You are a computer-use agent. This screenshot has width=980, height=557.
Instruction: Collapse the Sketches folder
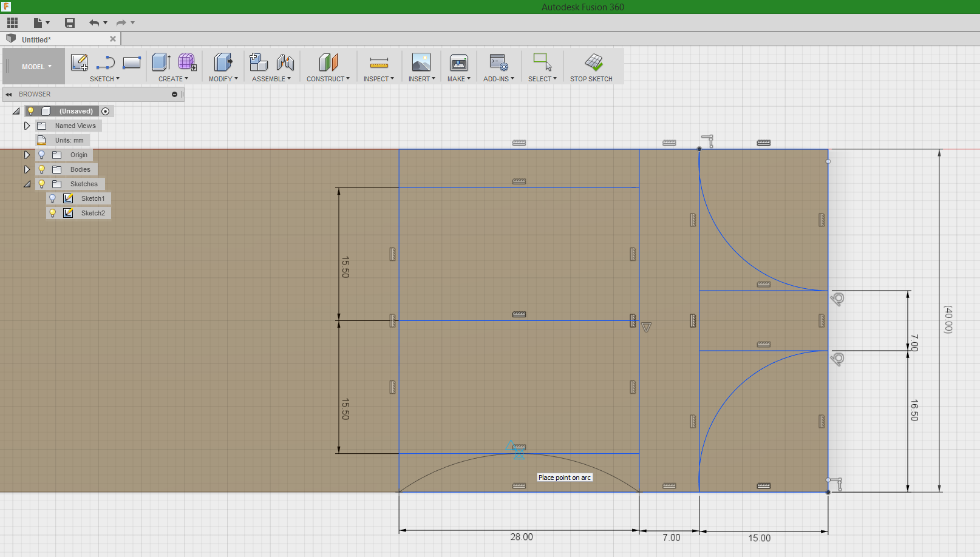point(27,184)
